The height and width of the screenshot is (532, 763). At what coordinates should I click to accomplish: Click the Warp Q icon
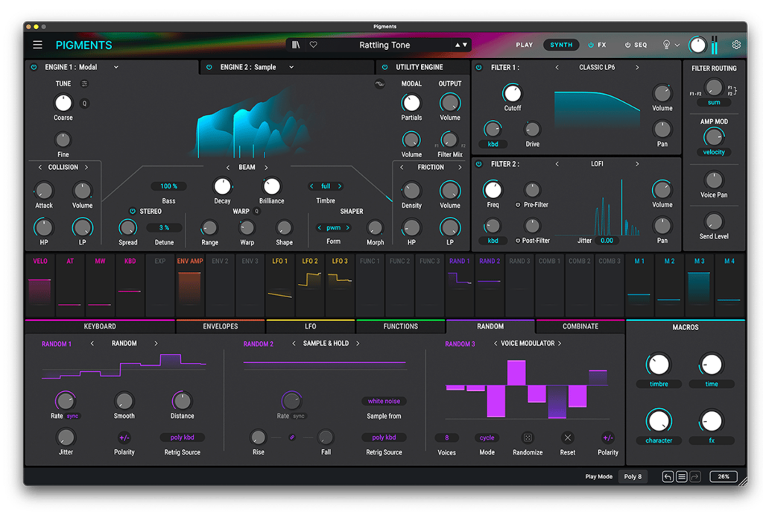tap(257, 212)
